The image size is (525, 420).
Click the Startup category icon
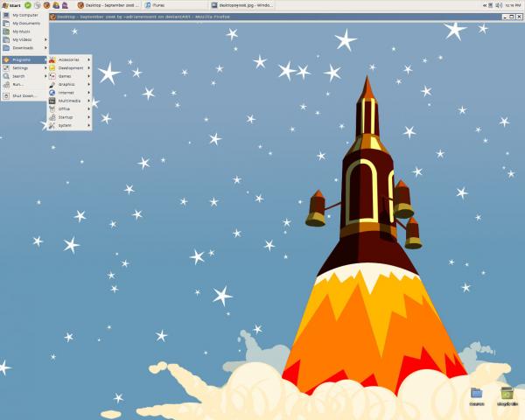click(x=52, y=117)
